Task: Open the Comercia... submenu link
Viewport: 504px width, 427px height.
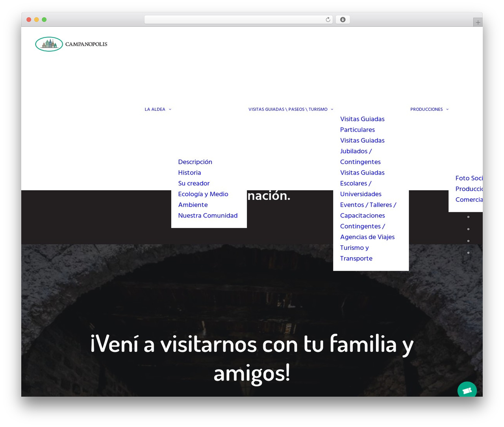Action: tap(469, 199)
